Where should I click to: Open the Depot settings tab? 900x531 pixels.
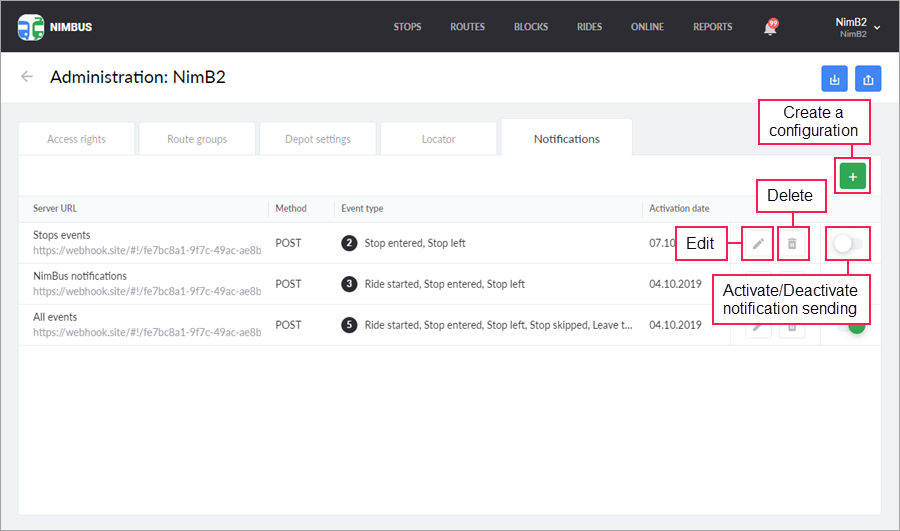pyautogui.click(x=317, y=139)
